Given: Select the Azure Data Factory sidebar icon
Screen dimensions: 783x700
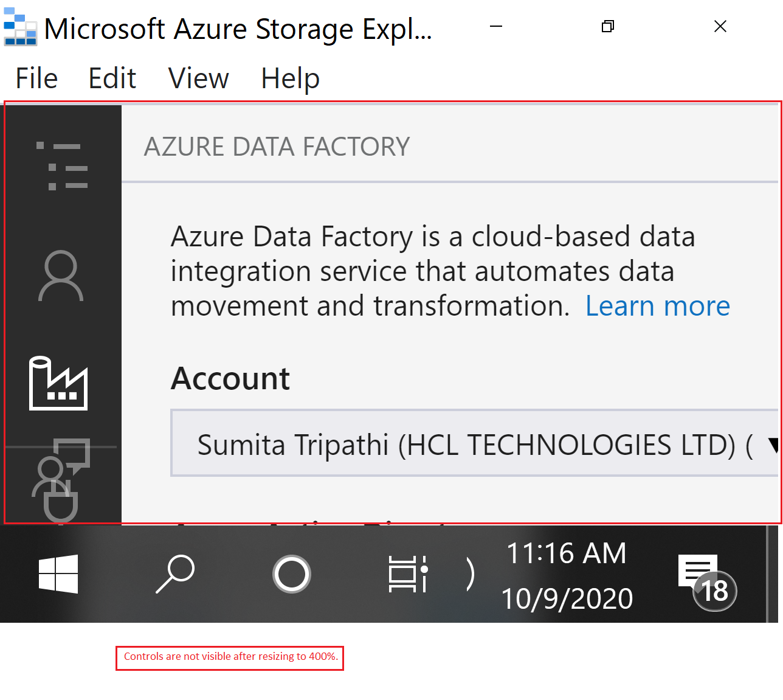Looking at the screenshot, I should click(x=58, y=383).
